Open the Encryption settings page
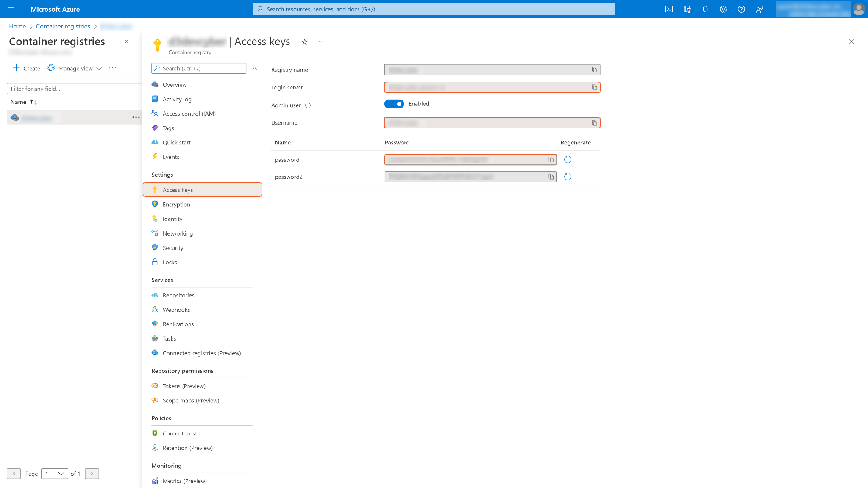The height and width of the screenshot is (488, 868). coord(176,205)
